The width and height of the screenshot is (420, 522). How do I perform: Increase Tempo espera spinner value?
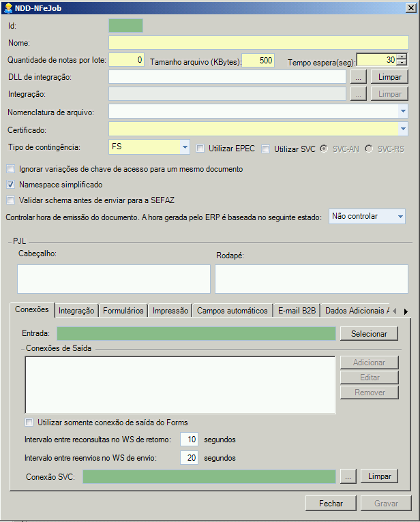402,57
